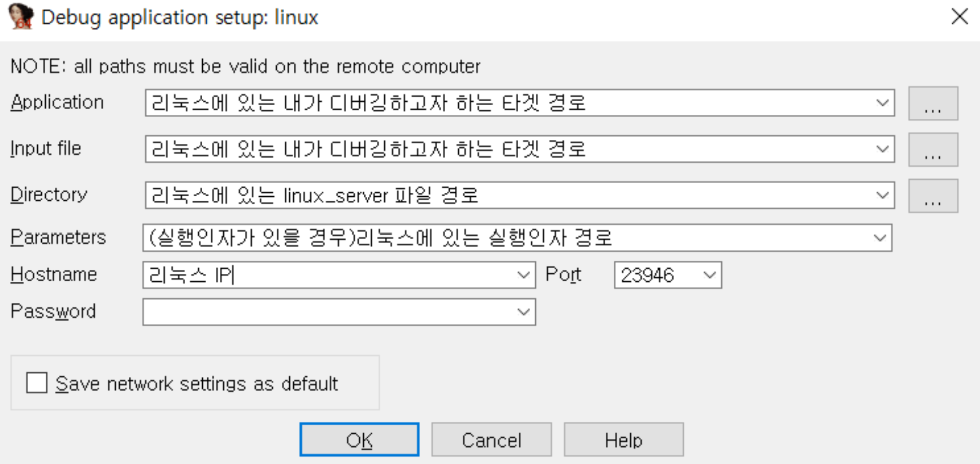
Task: Expand the Port number dropdown arrow
Action: [x=709, y=275]
